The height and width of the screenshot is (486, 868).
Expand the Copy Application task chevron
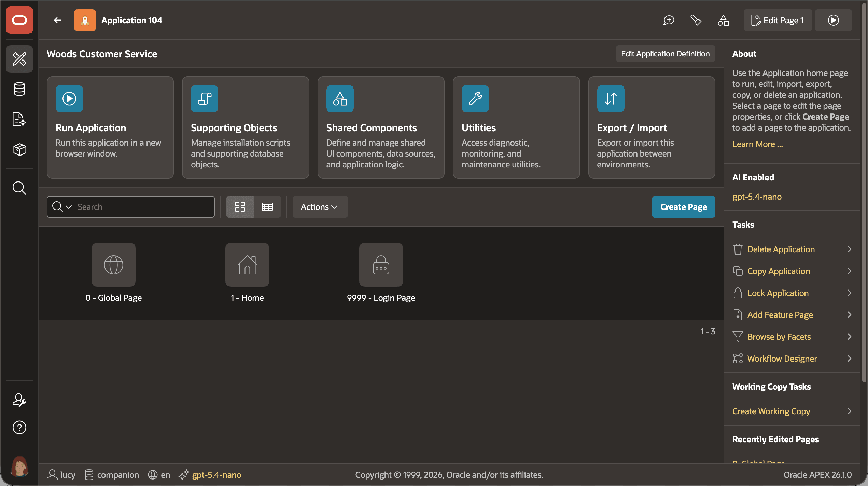[849, 271]
